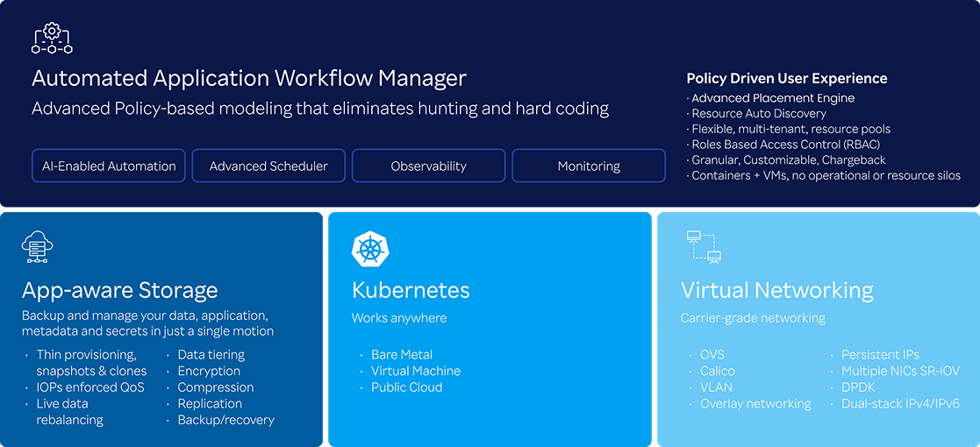Select IOPs enforced QoS item
The image size is (980, 447).
point(90,387)
